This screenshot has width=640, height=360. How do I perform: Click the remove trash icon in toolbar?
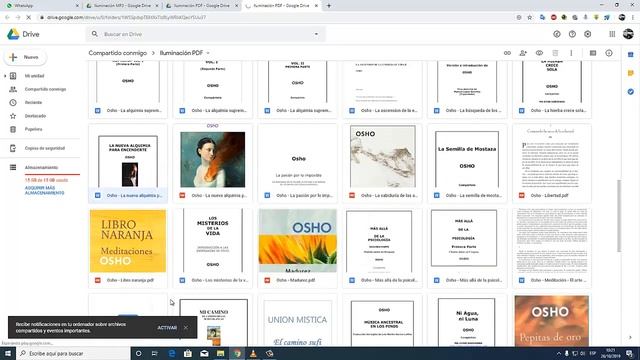(x=555, y=53)
